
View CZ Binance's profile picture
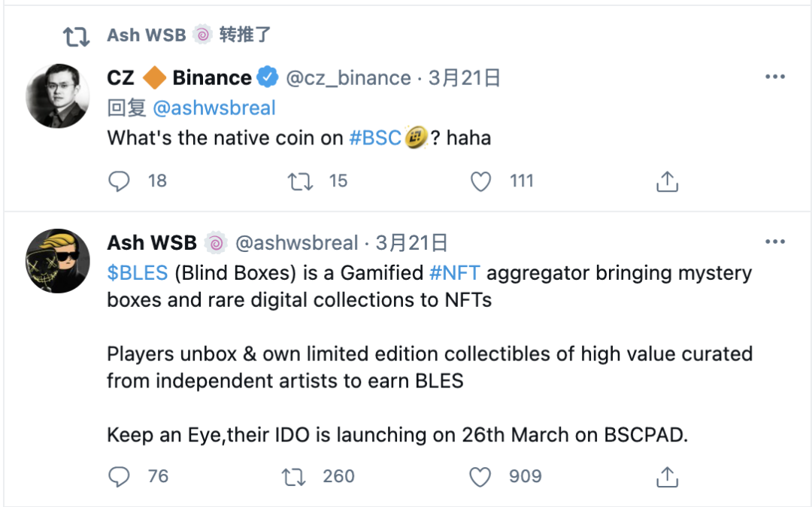(58, 96)
